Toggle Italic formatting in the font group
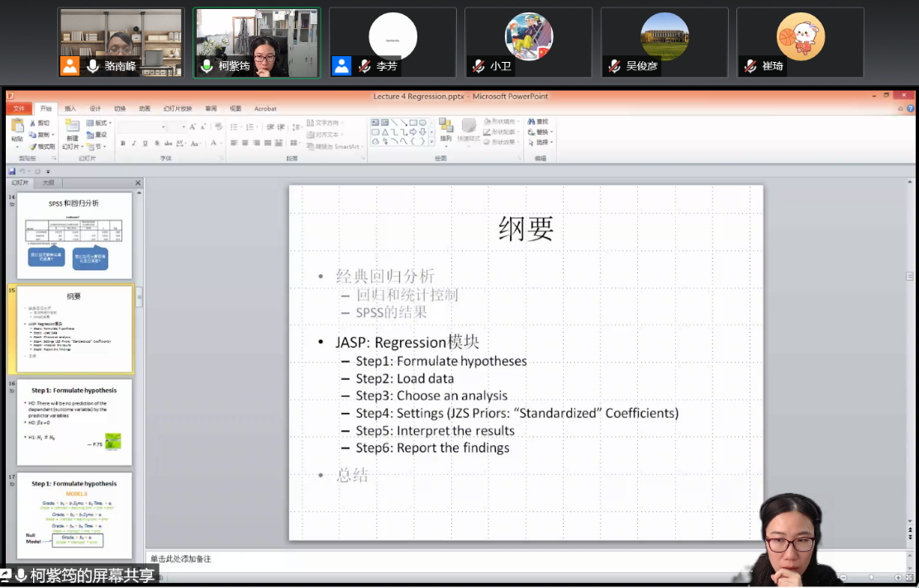919x588 pixels. pos(134,143)
